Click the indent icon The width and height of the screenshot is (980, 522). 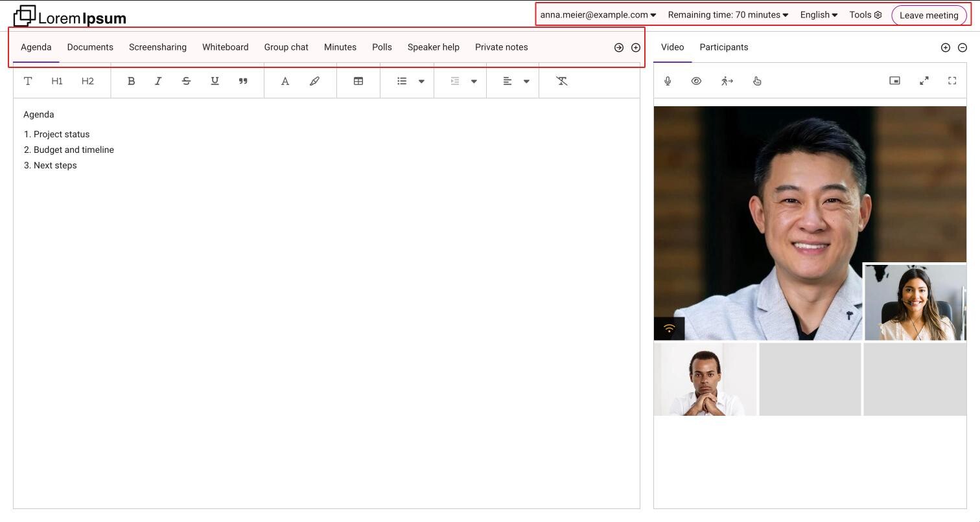tap(455, 81)
